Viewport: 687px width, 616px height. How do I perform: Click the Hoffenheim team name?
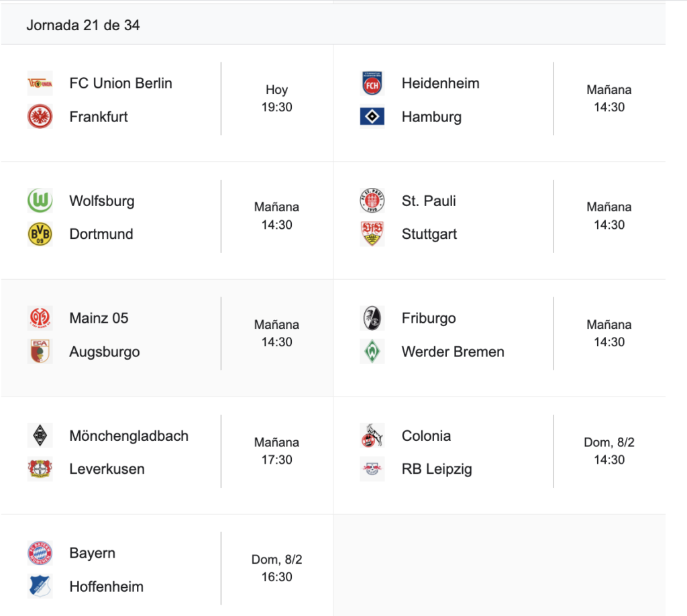pyautogui.click(x=106, y=586)
